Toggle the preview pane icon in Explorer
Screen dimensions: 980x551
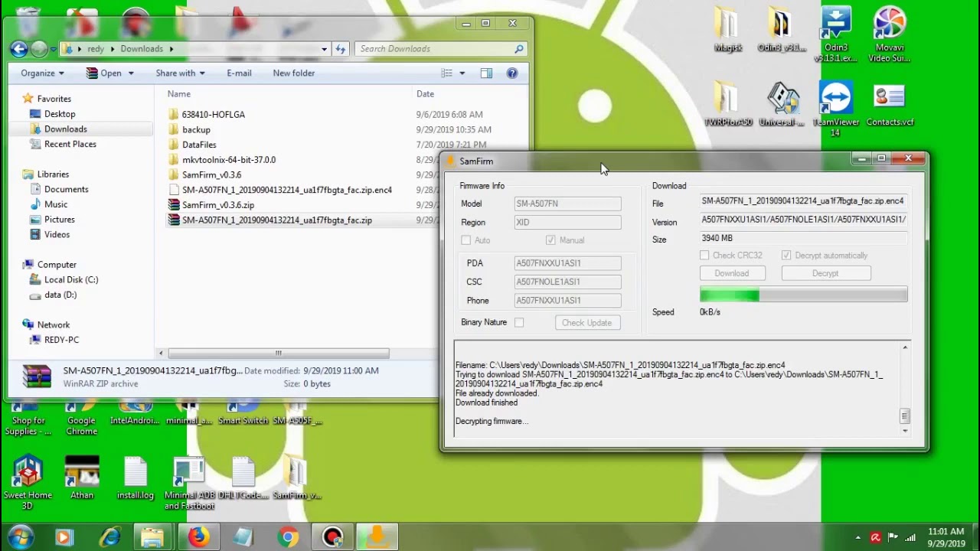[486, 73]
